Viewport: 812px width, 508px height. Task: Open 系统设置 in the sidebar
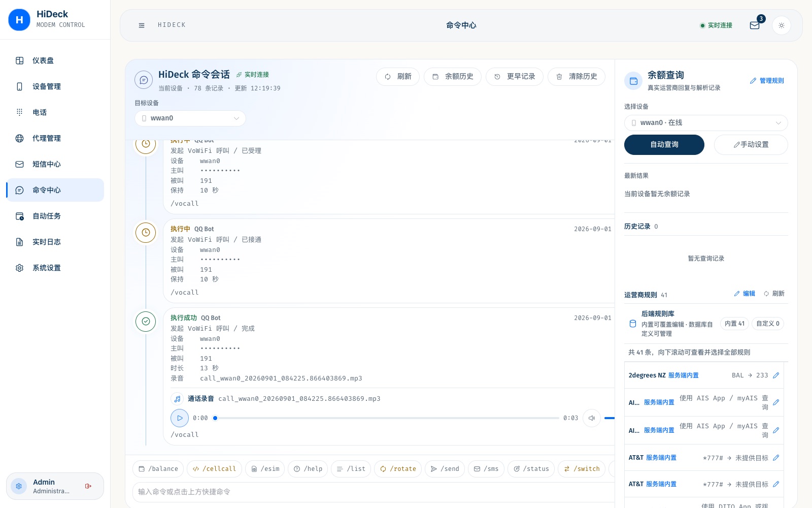point(55,268)
